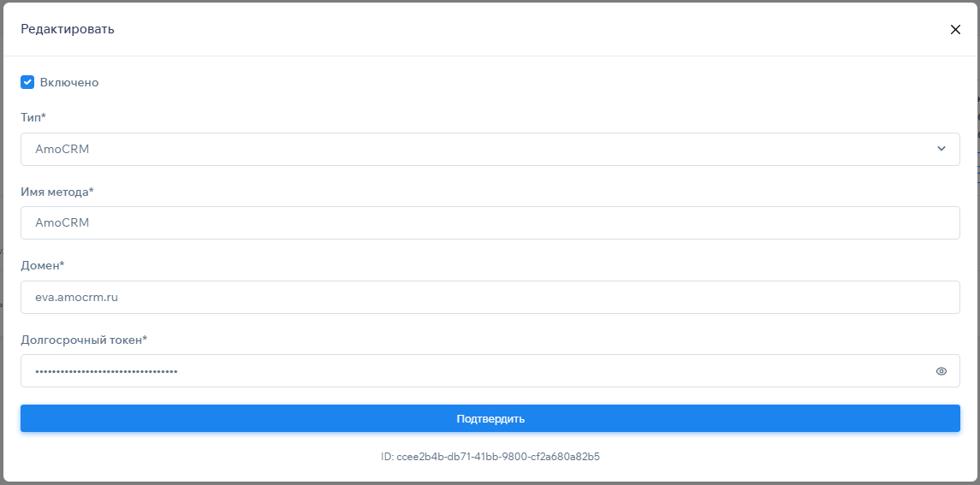Click the AmoCRM value in Тип combo box
Viewport: 980px width, 485px height.
pos(62,149)
